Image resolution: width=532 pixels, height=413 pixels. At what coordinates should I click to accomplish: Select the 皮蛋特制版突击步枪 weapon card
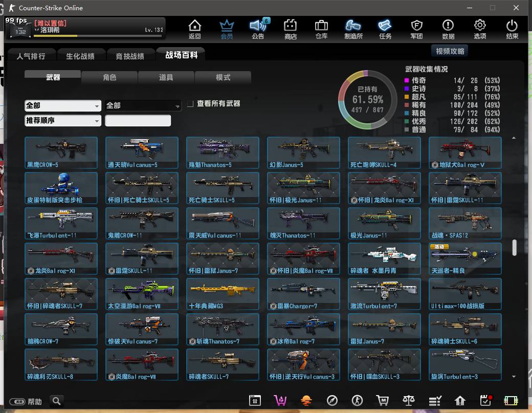click(x=61, y=188)
